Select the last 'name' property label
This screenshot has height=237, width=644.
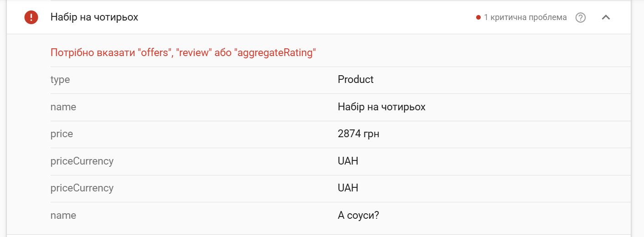[x=63, y=215]
